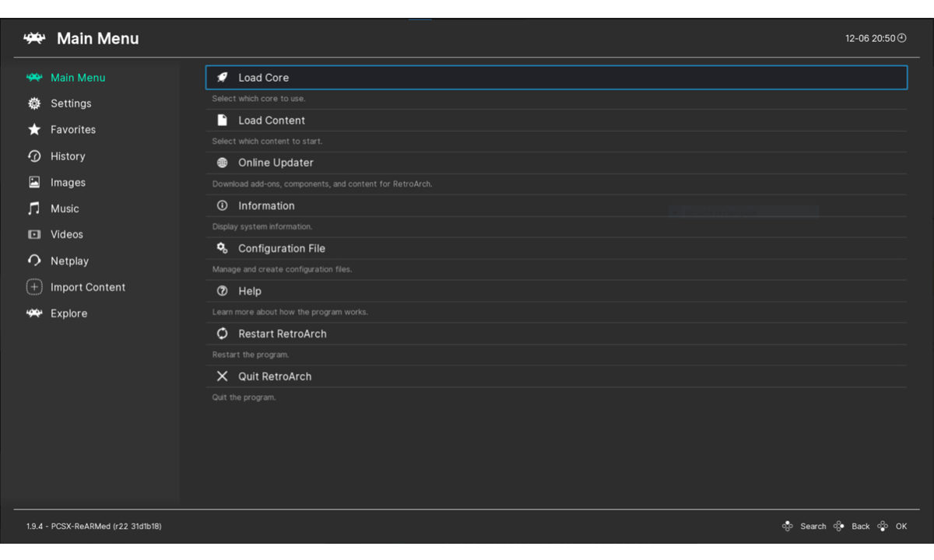The height and width of the screenshot is (560, 934).
Task: Click the info icon beside Information
Action: pos(222,206)
